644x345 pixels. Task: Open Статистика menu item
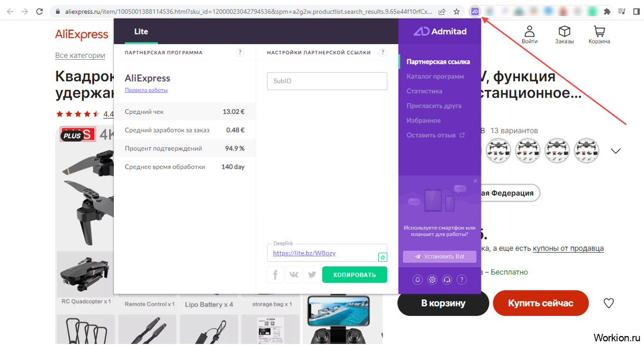[424, 91]
